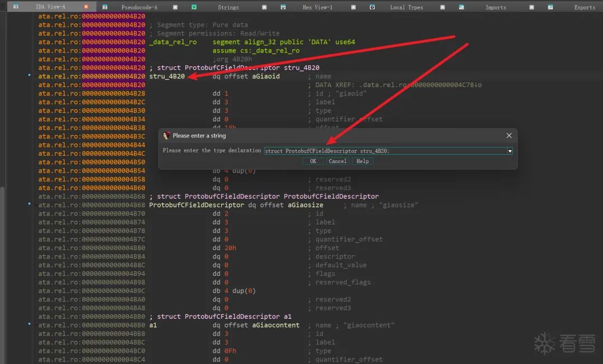This screenshot has width=603, height=364.
Task: Click the 'reserved_flags' comment
Action: (343, 282)
